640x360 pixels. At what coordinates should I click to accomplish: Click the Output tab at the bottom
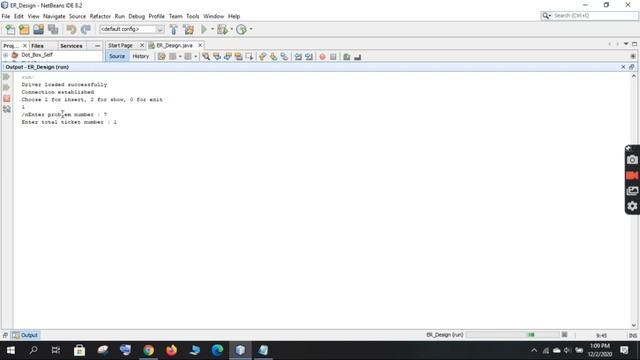click(x=25, y=335)
